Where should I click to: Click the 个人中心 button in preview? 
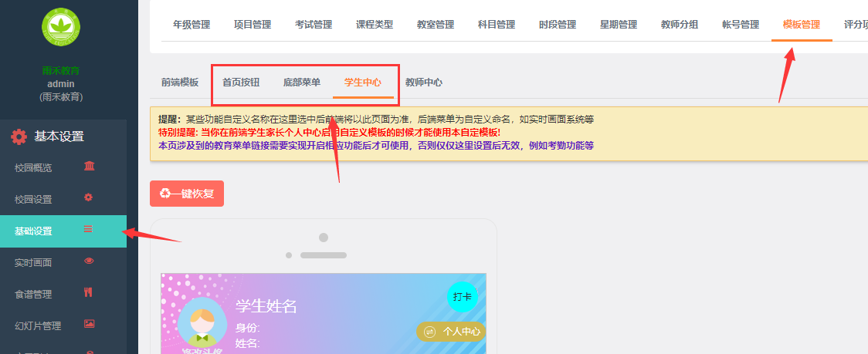451,332
